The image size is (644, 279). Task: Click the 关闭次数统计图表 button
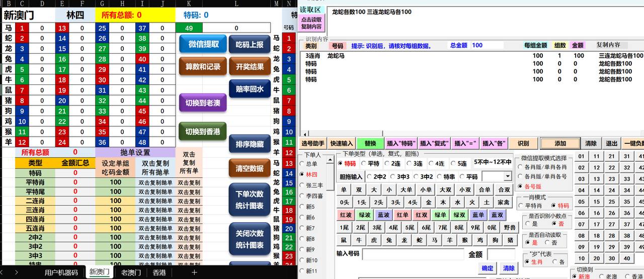pos(250,239)
